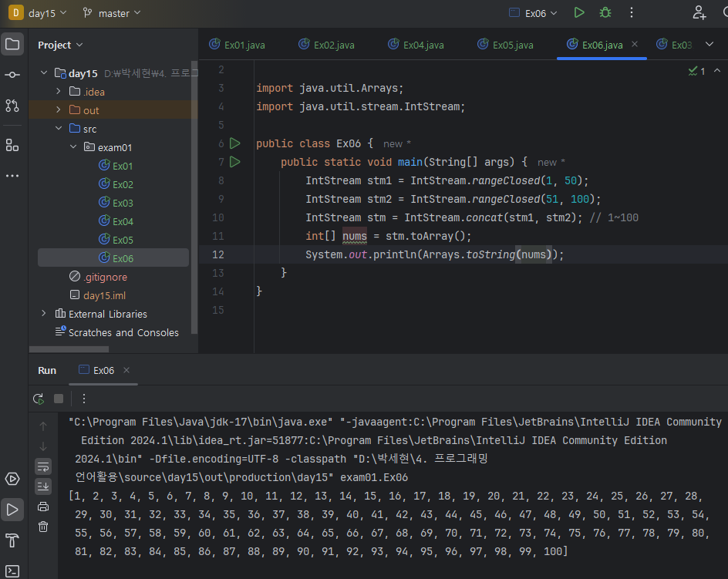
Task: Open the Commit tool window icon
Action: pos(12,75)
